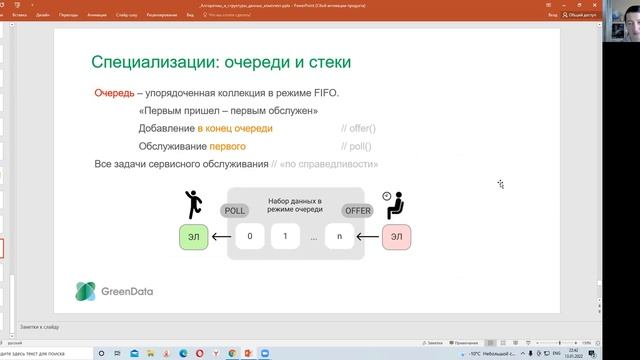This screenshot has width=640, height=360.
Task: Toggle the Заметки notes button in status bar
Action: pyautogui.click(x=432, y=343)
